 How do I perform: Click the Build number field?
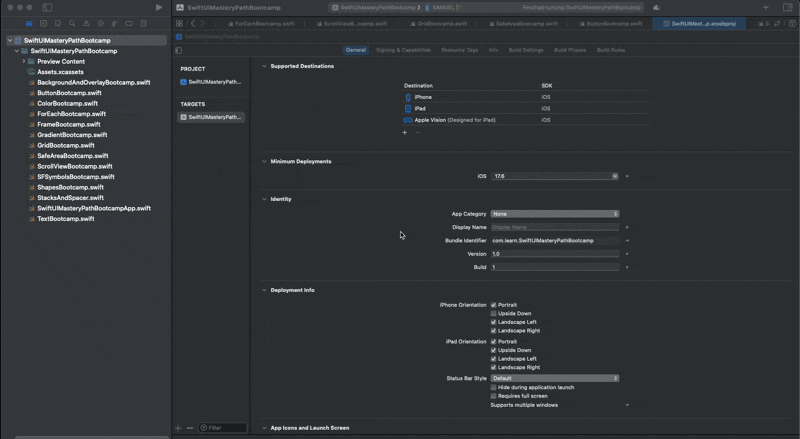(555, 267)
